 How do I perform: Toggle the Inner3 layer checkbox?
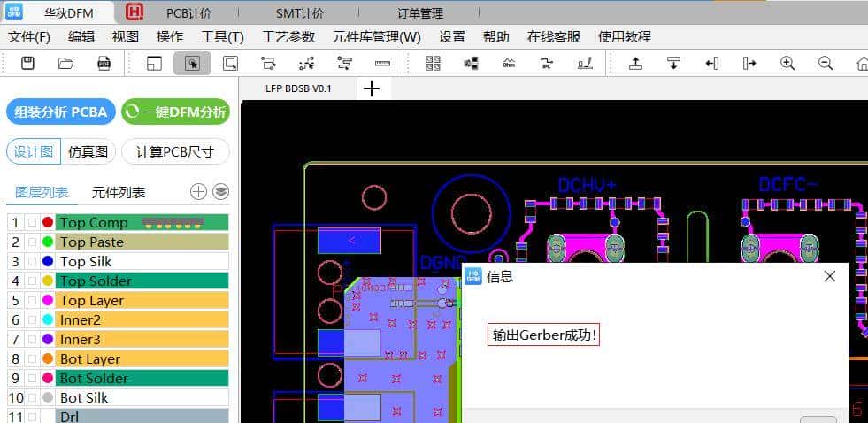pos(32,340)
